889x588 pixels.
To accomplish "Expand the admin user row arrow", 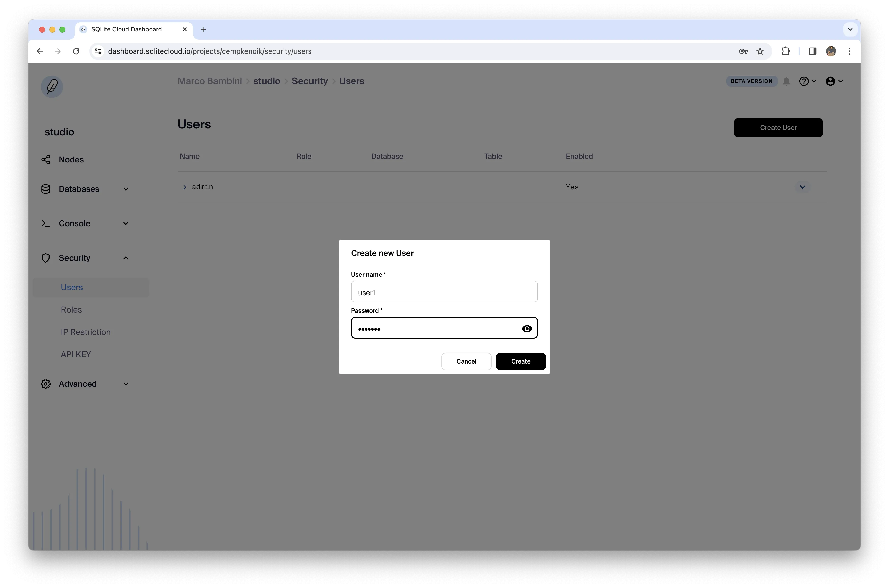I will pyautogui.click(x=185, y=187).
